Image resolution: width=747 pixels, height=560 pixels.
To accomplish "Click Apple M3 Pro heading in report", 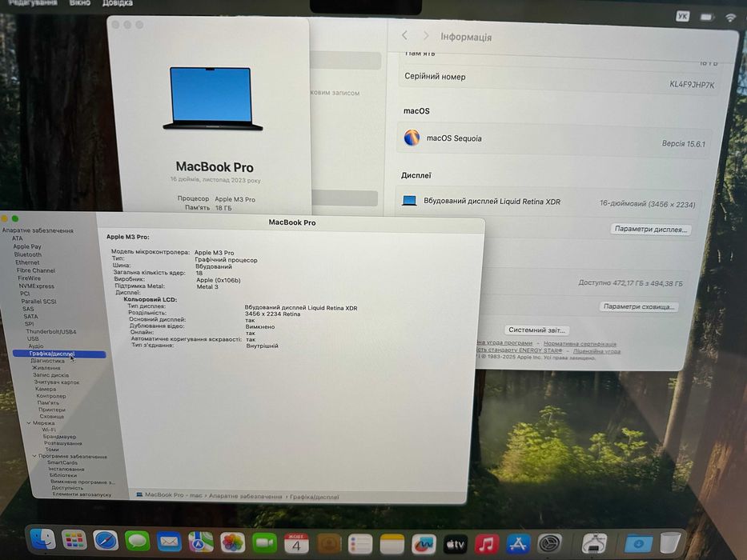I will (127, 237).
